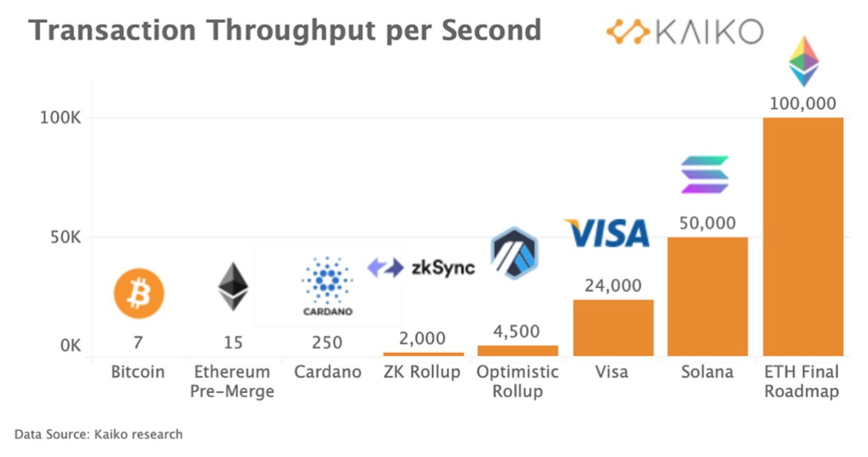Click the ETH Final Roadmap bar
The image size is (868, 457).
pos(803,237)
